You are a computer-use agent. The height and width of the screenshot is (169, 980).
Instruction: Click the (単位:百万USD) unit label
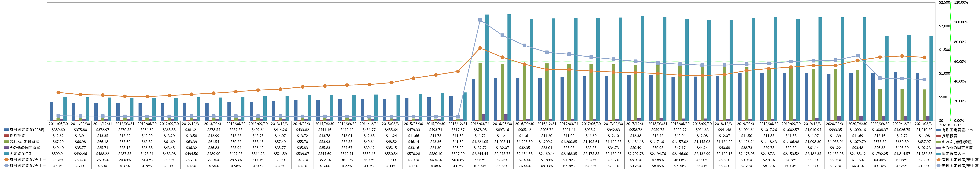(x=950, y=125)
